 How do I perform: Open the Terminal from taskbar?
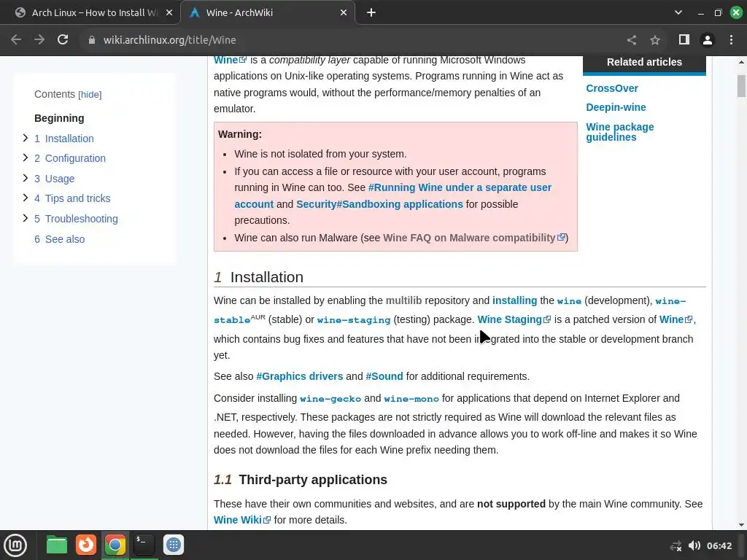[144, 545]
